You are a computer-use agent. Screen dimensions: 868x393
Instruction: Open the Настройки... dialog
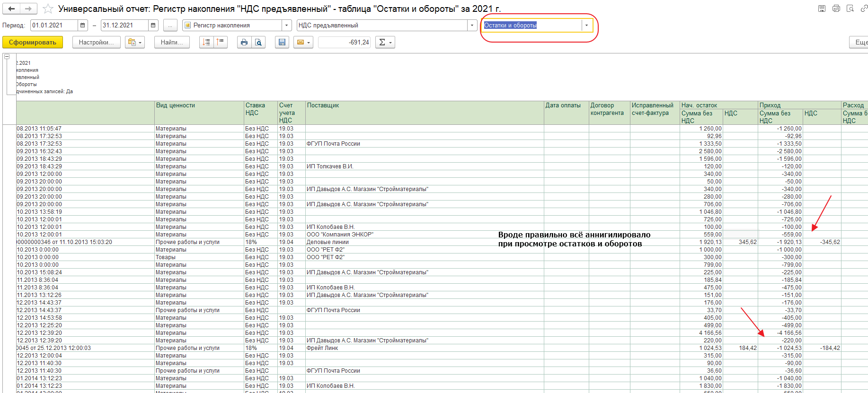(96, 43)
